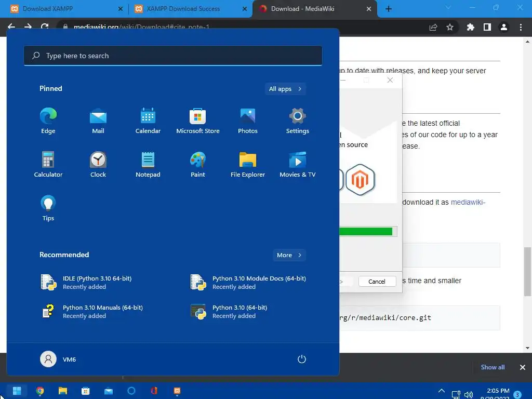Open Notepad from Start menu
532x399 pixels.
[148, 165]
